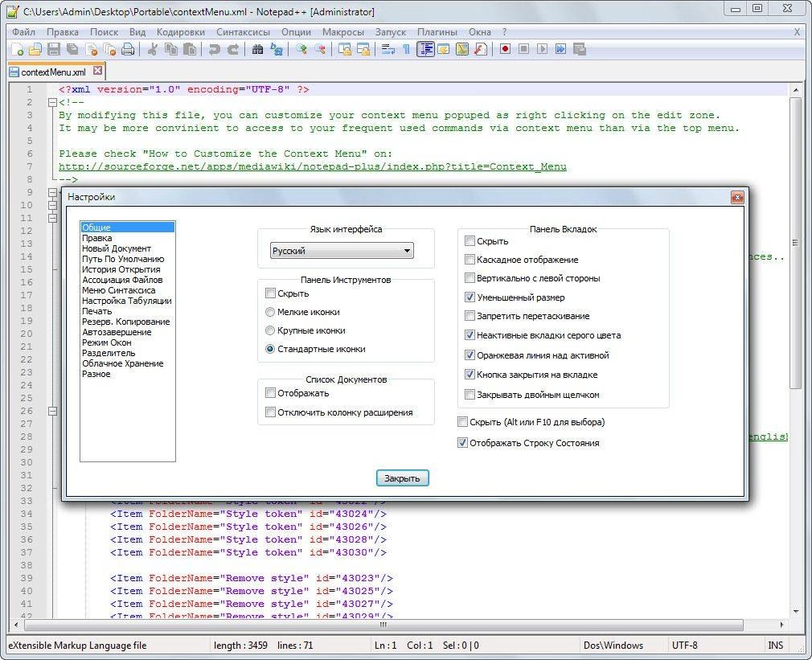The height and width of the screenshot is (660, 812).
Task: Click the Undo arrow icon
Action: (x=214, y=50)
